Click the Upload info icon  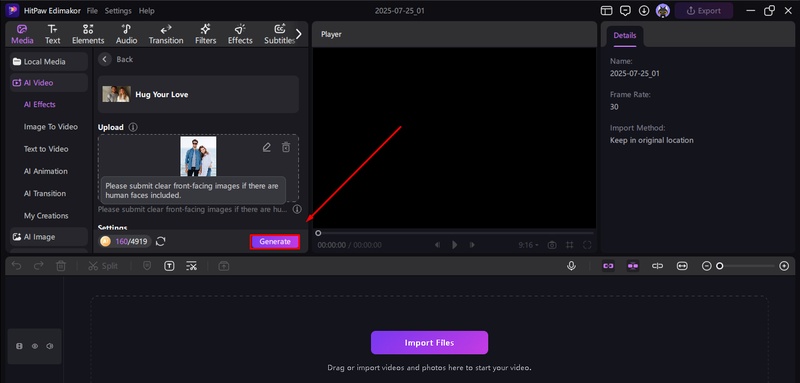(x=133, y=127)
